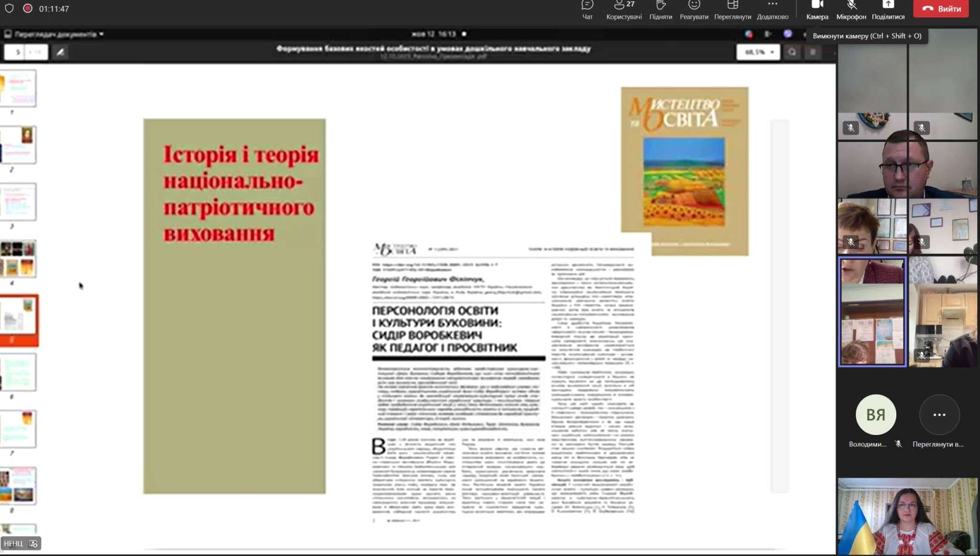Select the highlighted slide 5 thumbnail
The width and height of the screenshot is (980, 556).
pos(19,320)
